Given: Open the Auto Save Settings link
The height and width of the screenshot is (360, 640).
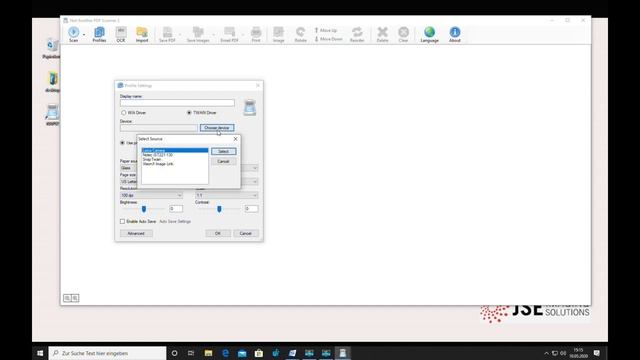Looking at the screenshot, I should click(175, 221).
